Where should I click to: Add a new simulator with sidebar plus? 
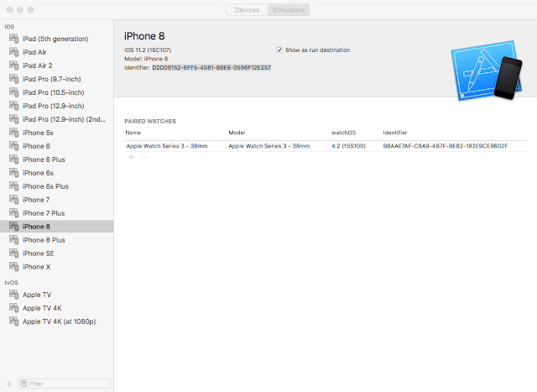click(x=9, y=384)
